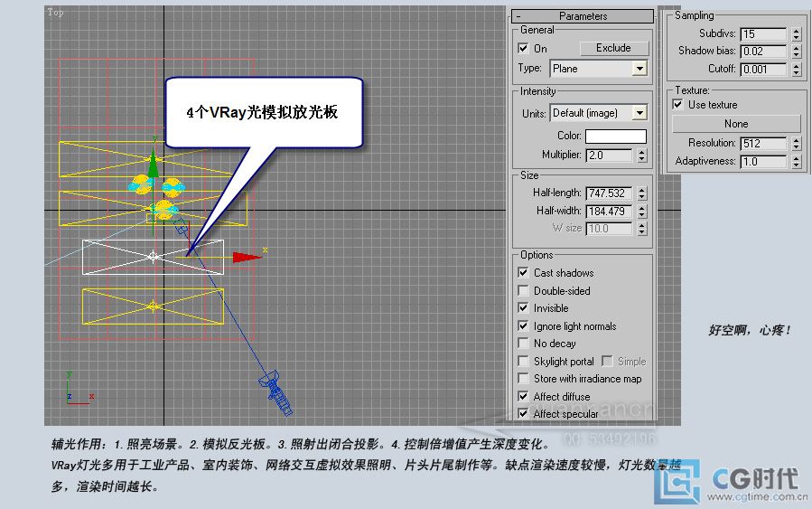Collapse the Parameters rollout header

583,16
